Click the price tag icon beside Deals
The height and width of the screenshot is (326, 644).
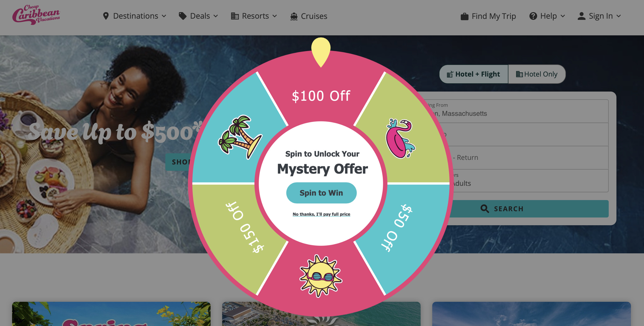183,16
